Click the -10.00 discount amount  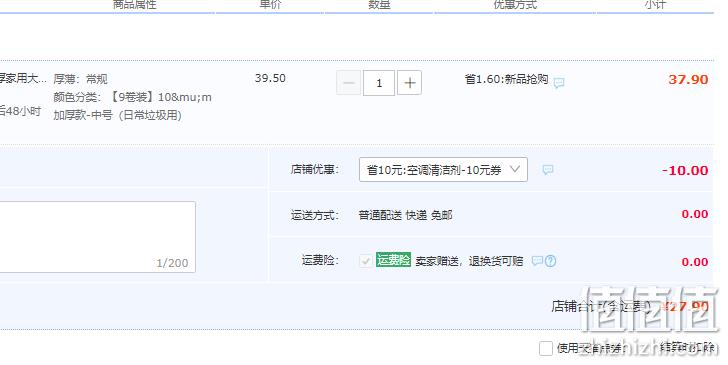(685, 170)
